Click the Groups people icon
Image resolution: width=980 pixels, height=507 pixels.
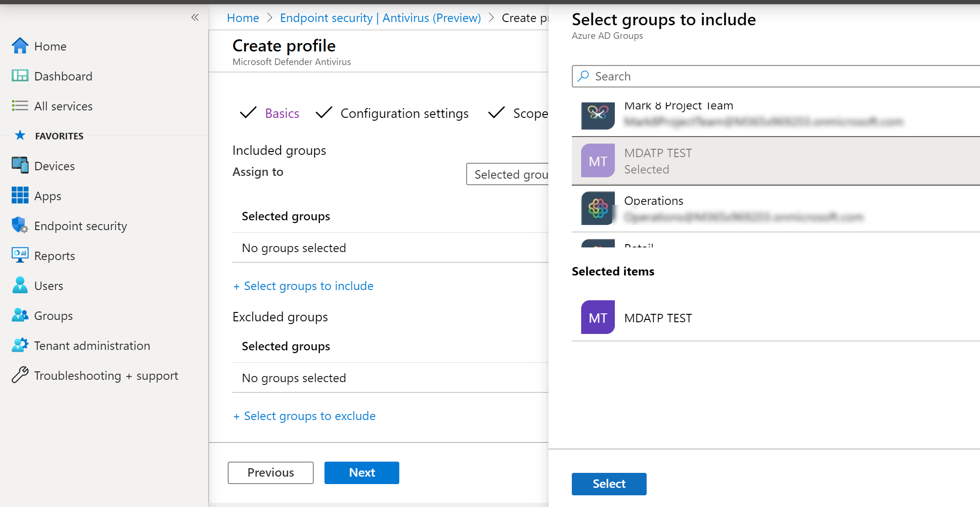(20, 315)
